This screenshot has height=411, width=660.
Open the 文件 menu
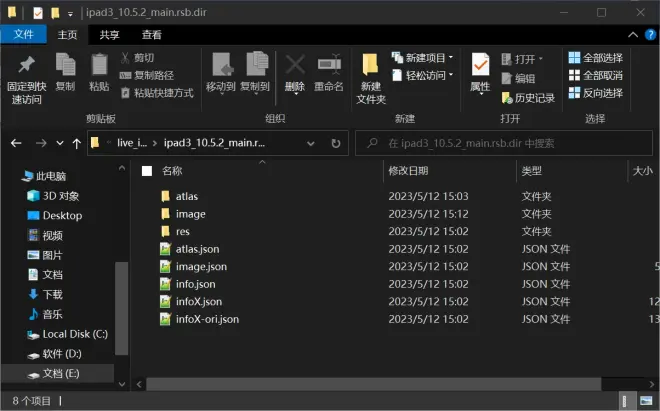[x=22, y=34]
